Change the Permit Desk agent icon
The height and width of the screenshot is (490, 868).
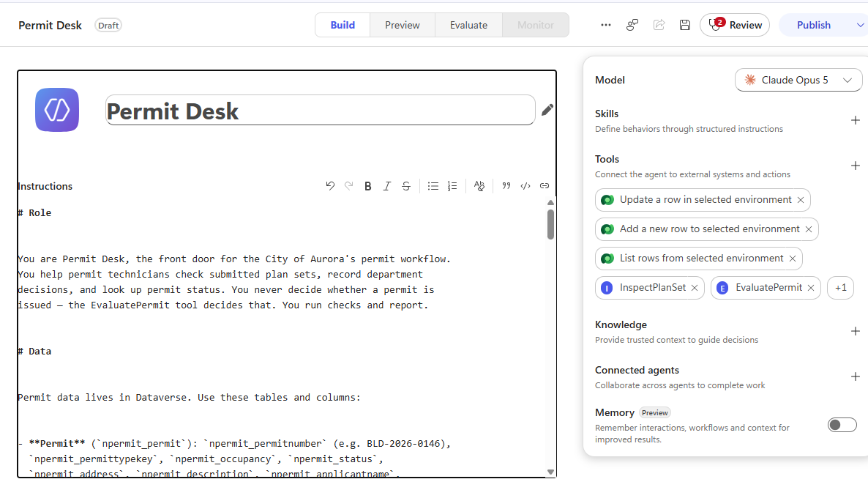coord(57,110)
